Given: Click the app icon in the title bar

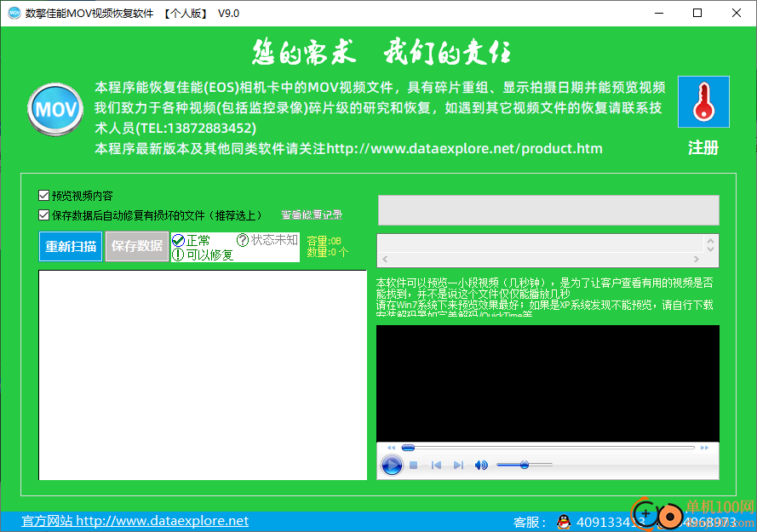Looking at the screenshot, I should pyautogui.click(x=14, y=13).
